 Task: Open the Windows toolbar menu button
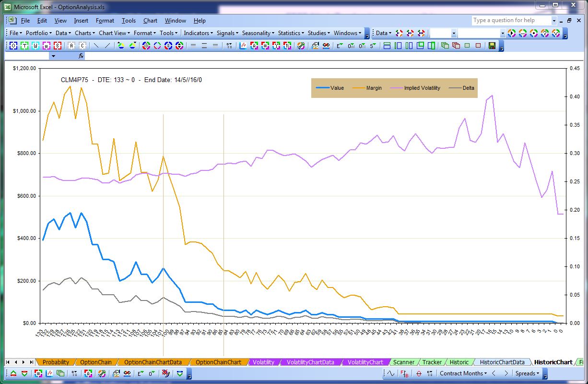(x=347, y=33)
